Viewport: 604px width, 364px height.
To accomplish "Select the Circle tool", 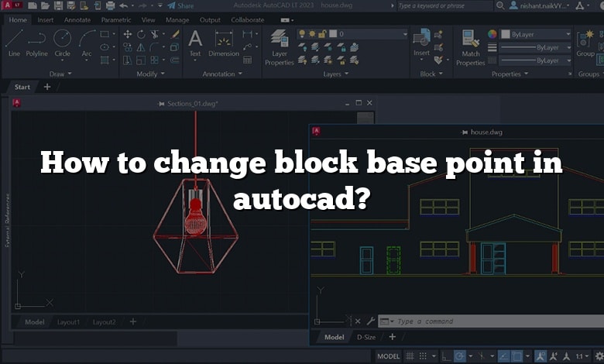I will pos(62,42).
